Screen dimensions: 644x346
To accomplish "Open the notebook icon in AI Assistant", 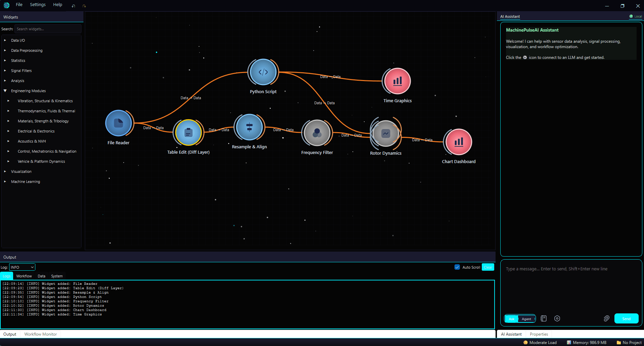I will coord(544,318).
